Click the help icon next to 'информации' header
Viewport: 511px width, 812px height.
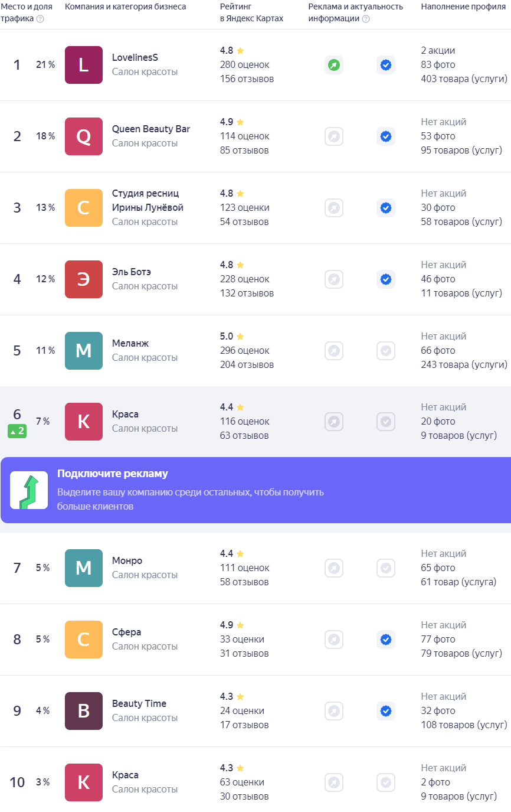coord(366,19)
